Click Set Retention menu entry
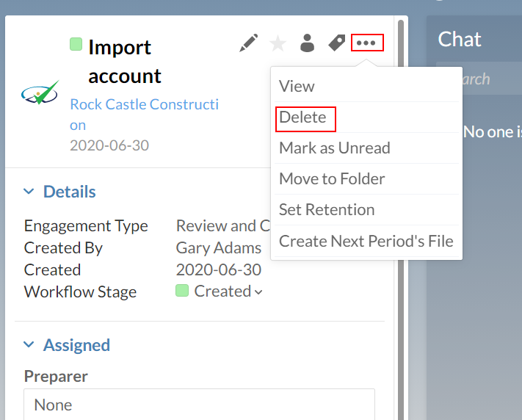Screen dimensions: 522x420 (327, 209)
